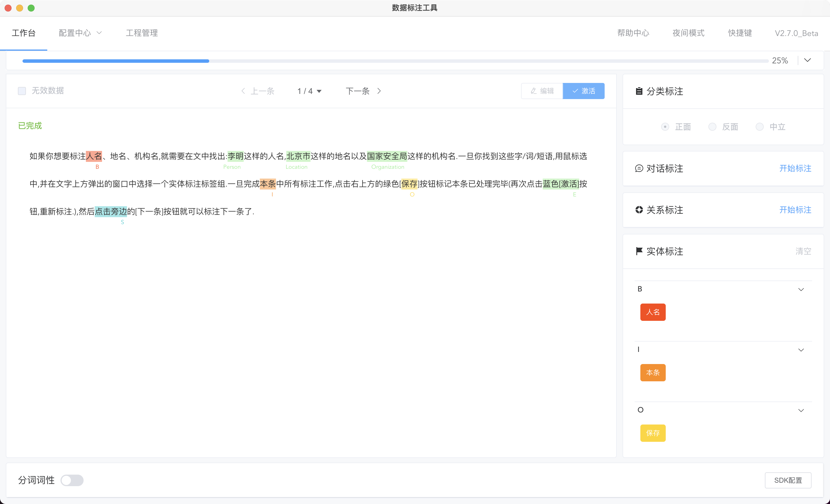Check the 无效数据 checkbox
This screenshot has height=504, width=830.
[22, 91]
